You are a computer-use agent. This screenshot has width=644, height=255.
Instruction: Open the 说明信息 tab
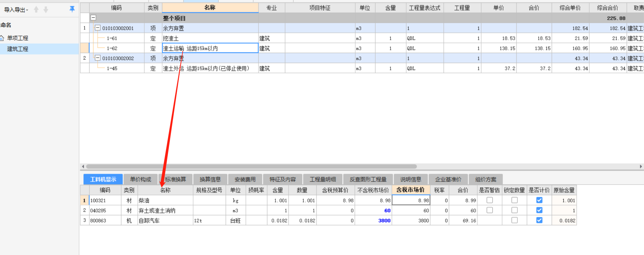click(x=411, y=179)
